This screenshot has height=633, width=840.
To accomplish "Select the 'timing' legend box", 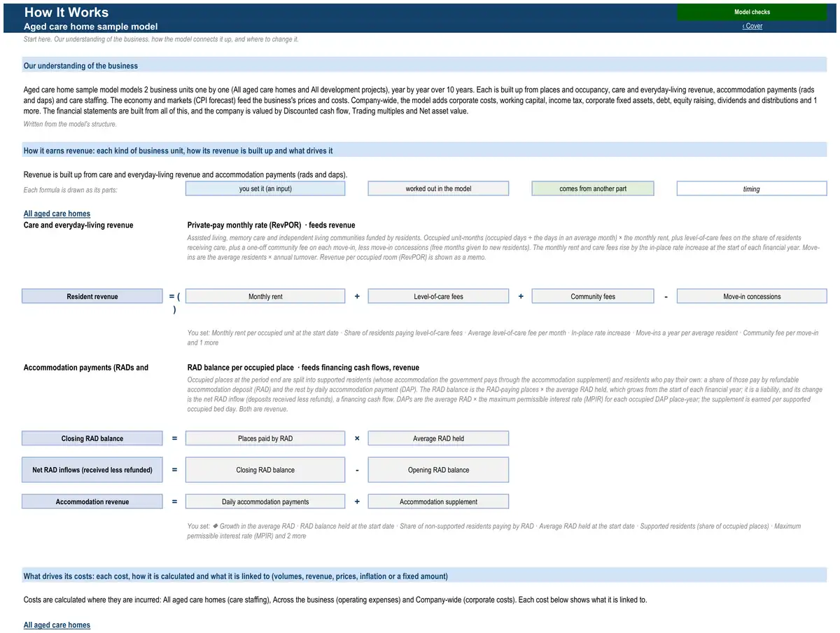I will 752,189.
